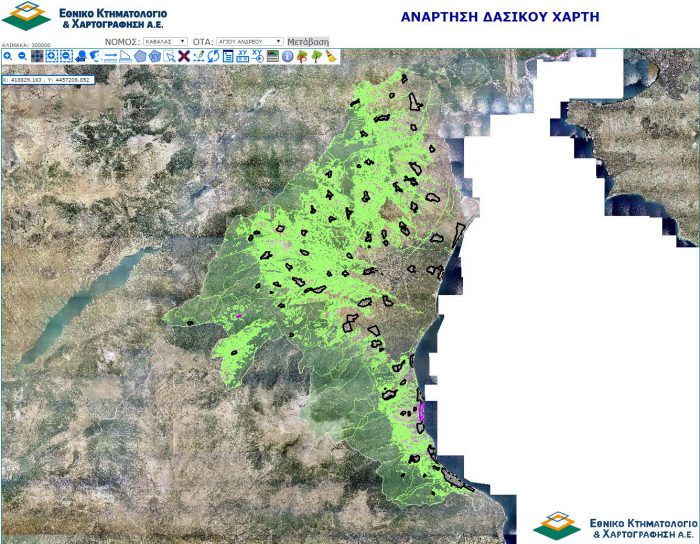Click the blue refresh arrows icon
The height and width of the screenshot is (544, 700).
click(213, 56)
